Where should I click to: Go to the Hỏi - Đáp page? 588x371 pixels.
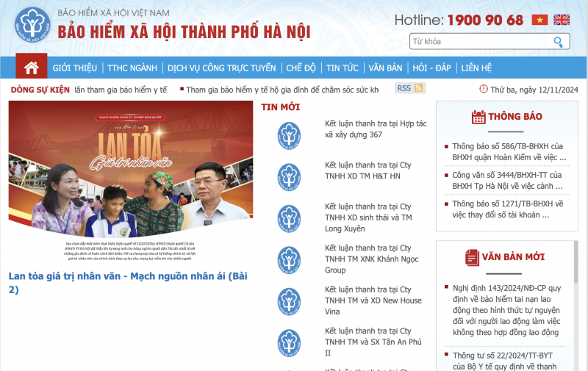[430, 68]
